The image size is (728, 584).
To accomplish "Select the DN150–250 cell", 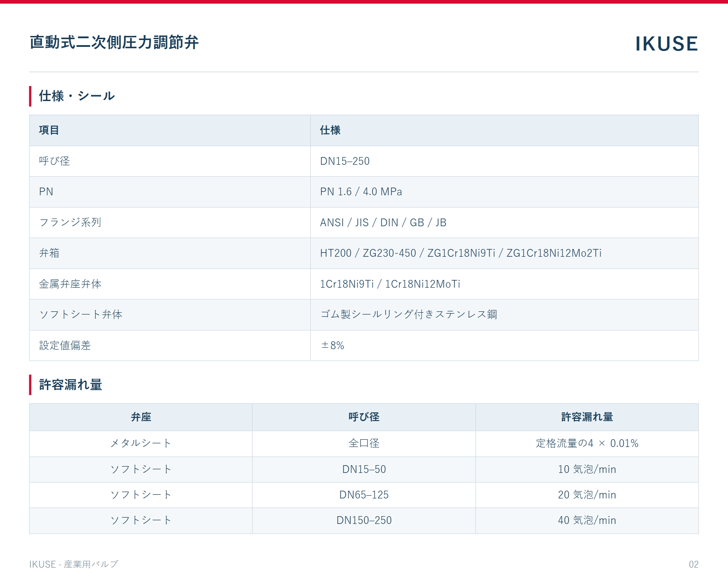I will (364, 520).
